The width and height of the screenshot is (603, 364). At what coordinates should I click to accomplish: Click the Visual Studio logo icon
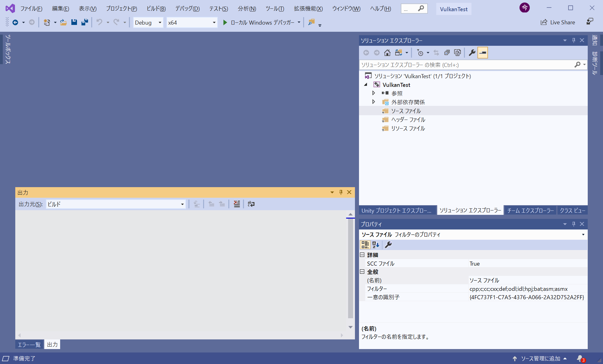click(10, 8)
